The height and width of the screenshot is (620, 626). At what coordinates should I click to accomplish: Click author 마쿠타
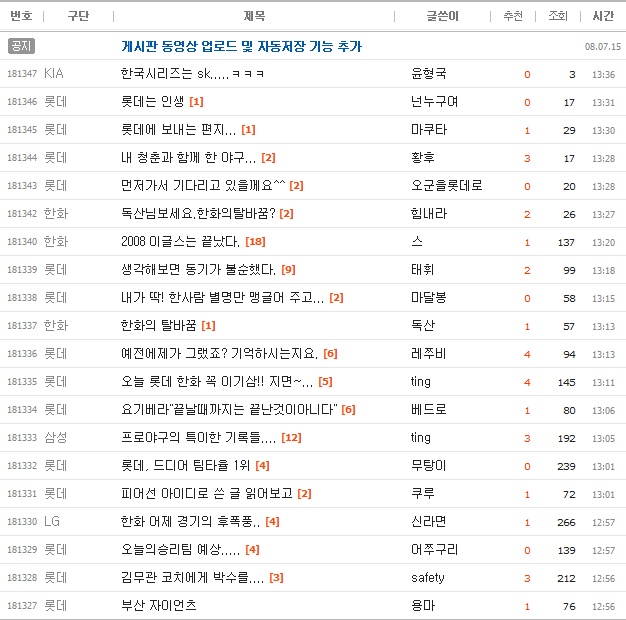[x=429, y=129]
